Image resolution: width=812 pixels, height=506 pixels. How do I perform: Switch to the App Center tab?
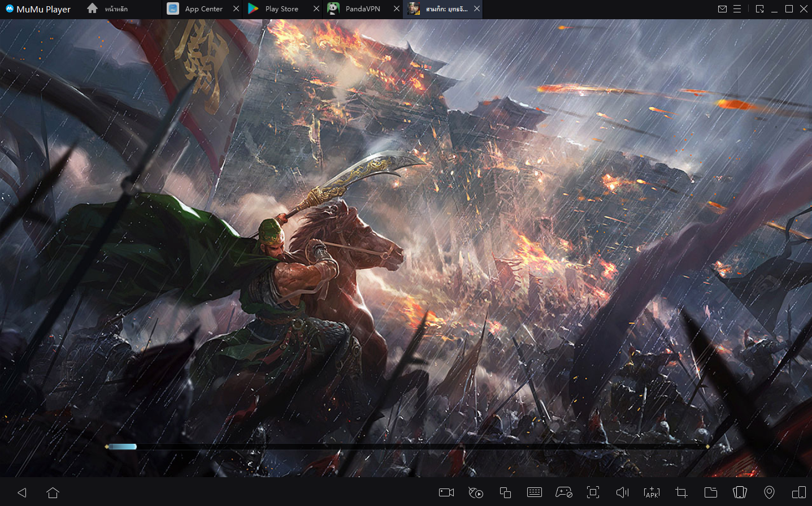point(203,9)
